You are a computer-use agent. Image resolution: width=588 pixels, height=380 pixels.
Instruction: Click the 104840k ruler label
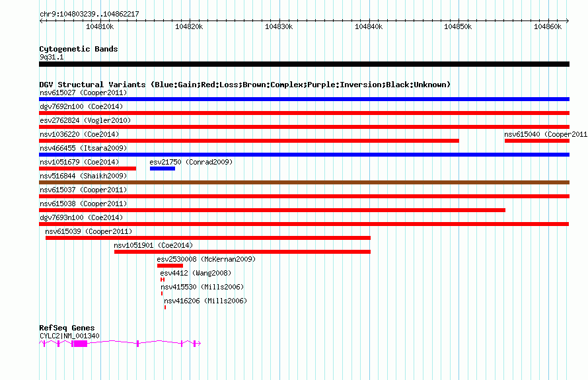[x=369, y=26]
